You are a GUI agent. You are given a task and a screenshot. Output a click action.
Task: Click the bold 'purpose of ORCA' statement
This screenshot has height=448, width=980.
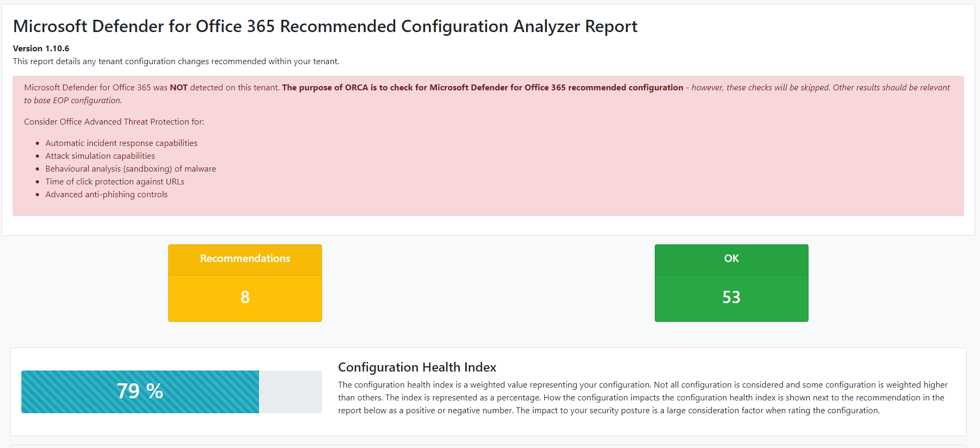click(x=482, y=88)
